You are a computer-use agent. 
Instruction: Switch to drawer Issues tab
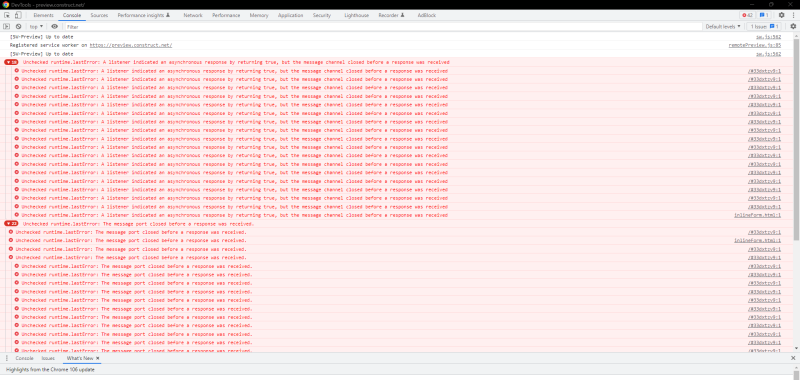point(48,359)
